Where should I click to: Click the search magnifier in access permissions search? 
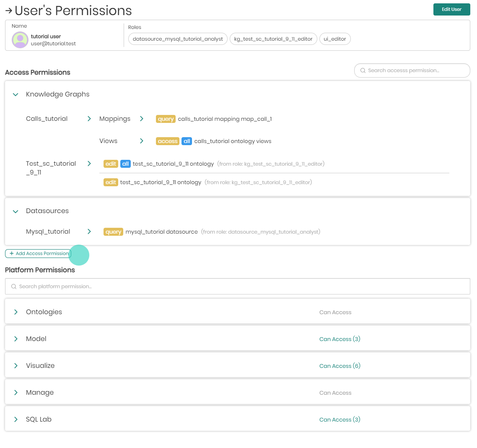[363, 70]
